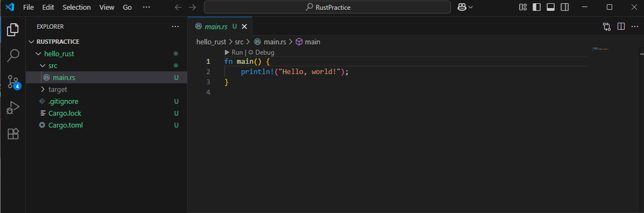This screenshot has width=644, height=213.
Task: Toggle the bottom panel
Action: (x=551, y=7)
